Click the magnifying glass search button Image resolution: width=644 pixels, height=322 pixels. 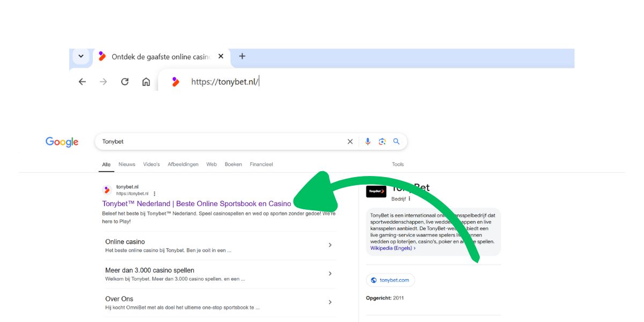[x=397, y=142]
